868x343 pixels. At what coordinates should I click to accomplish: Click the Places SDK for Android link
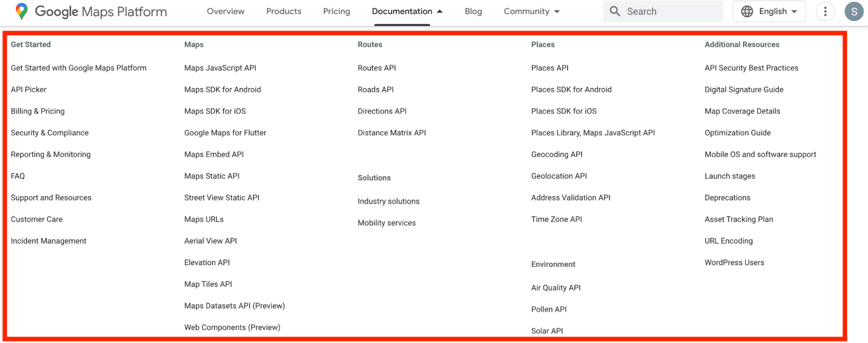pyautogui.click(x=571, y=90)
